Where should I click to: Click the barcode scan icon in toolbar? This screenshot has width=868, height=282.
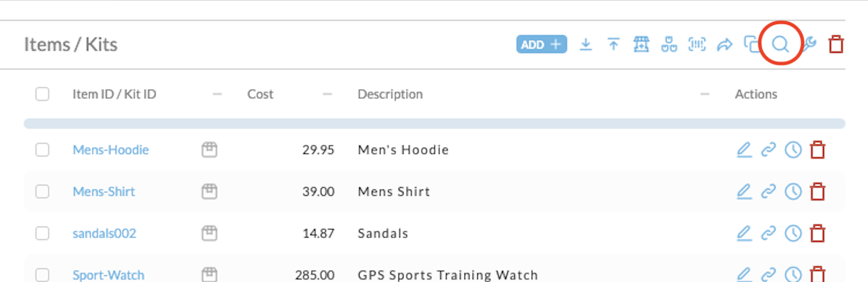[697, 44]
